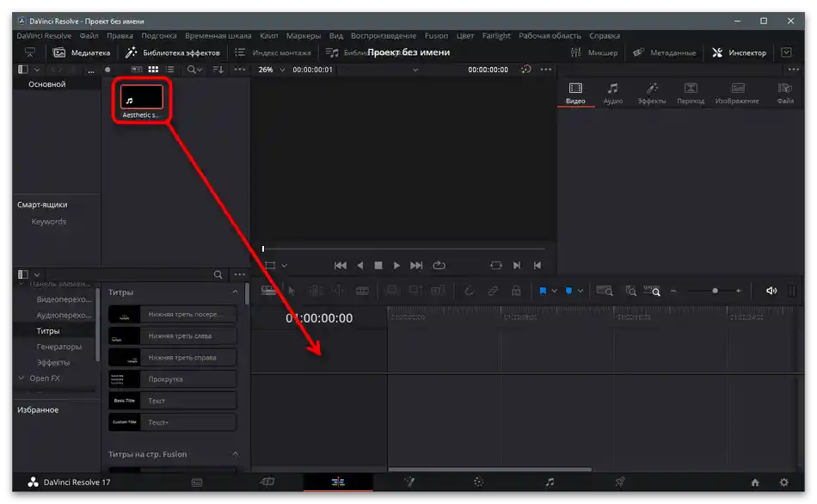Open the Медиатека media pool panel
Image resolution: width=817 pixels, height=504 pixels.
[x=82, y=52]
